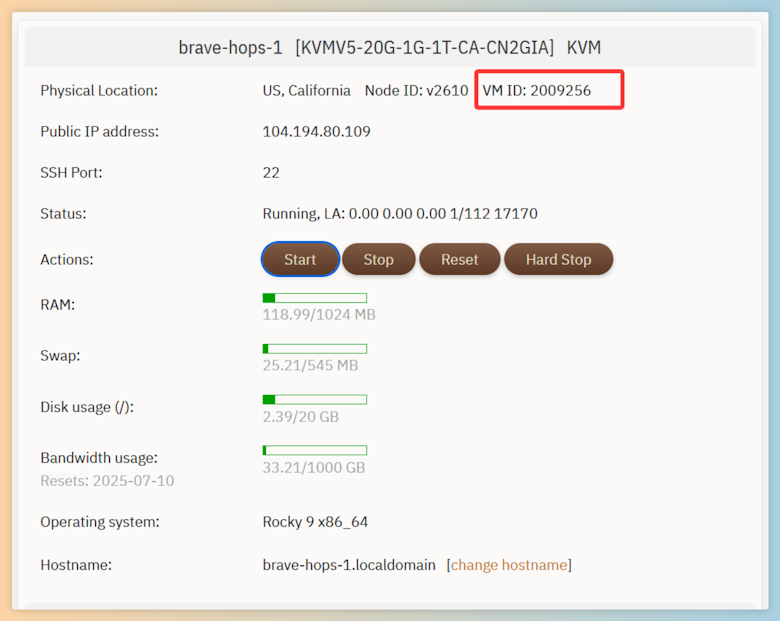Click the 33.21/1000 GB bandwidth value

pos(314,467)
